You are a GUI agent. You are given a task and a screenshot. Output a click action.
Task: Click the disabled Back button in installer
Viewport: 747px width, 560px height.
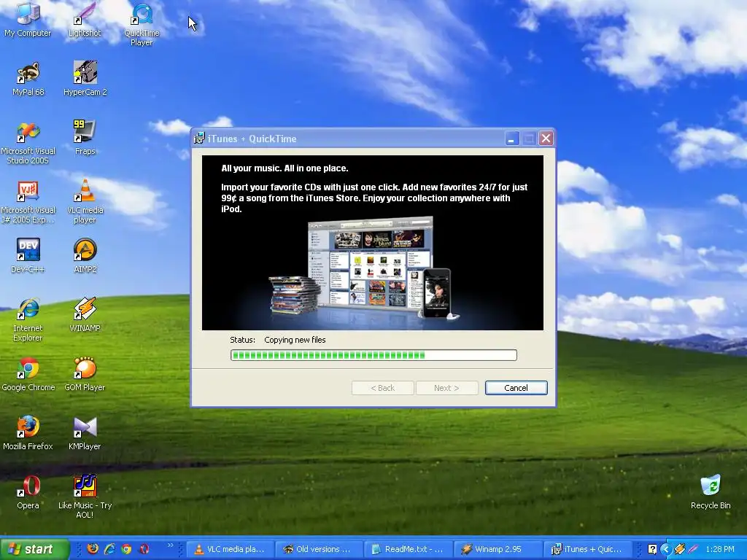pos(382,388)
